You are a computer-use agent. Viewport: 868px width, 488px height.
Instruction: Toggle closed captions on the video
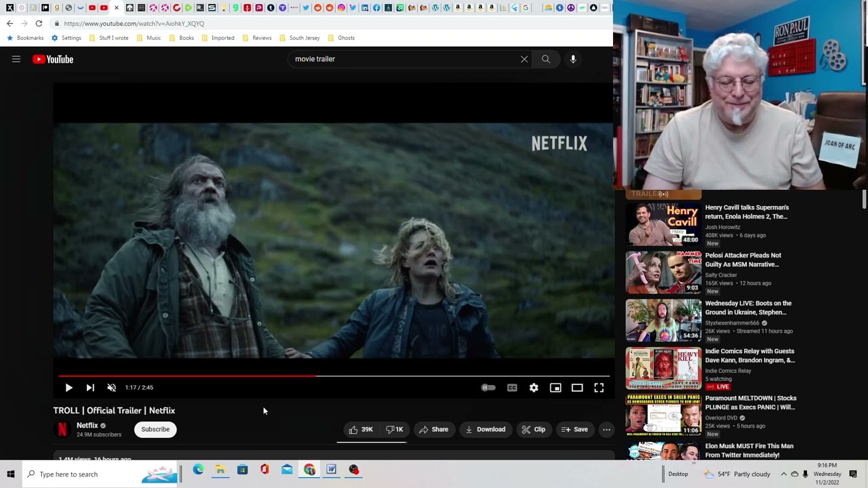click(512, 388)
